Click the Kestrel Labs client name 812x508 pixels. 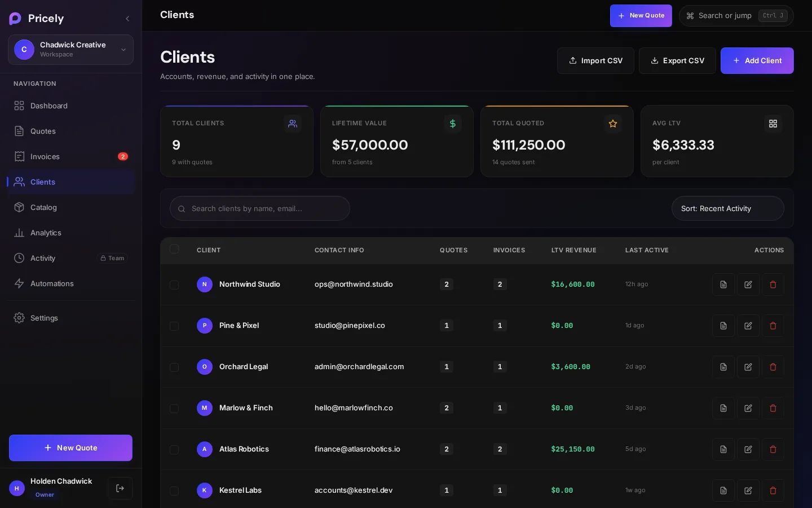click(240, 491)
